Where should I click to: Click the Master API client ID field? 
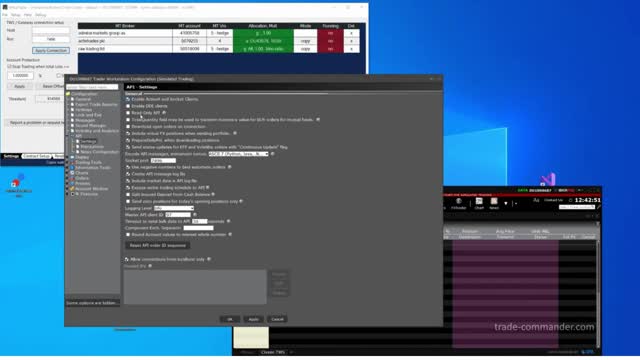(178, 215)
